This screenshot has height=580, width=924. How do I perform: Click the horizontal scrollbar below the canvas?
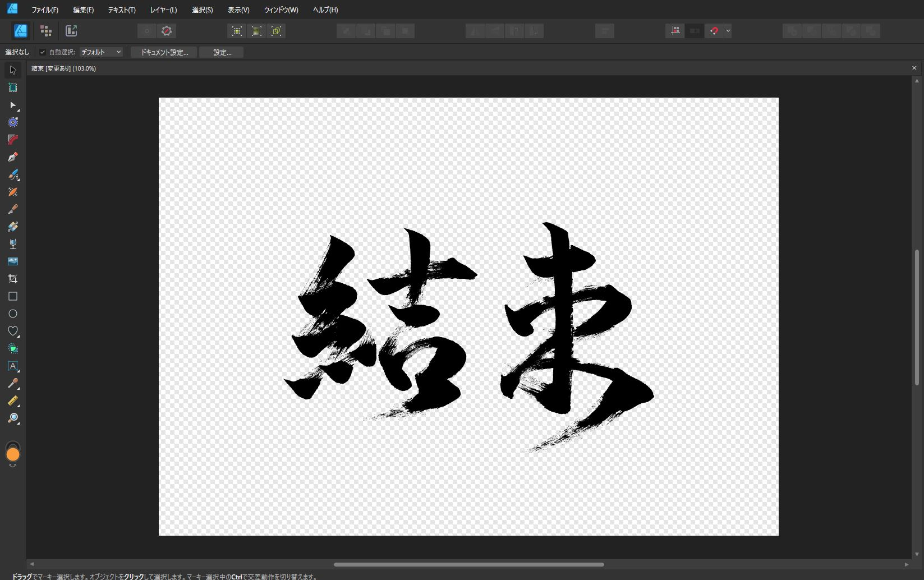(468, 564)
